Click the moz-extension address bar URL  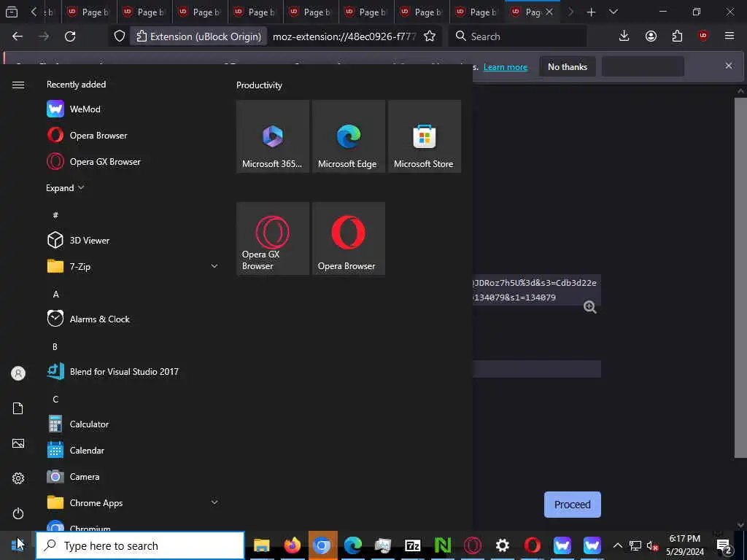(344, 36)
